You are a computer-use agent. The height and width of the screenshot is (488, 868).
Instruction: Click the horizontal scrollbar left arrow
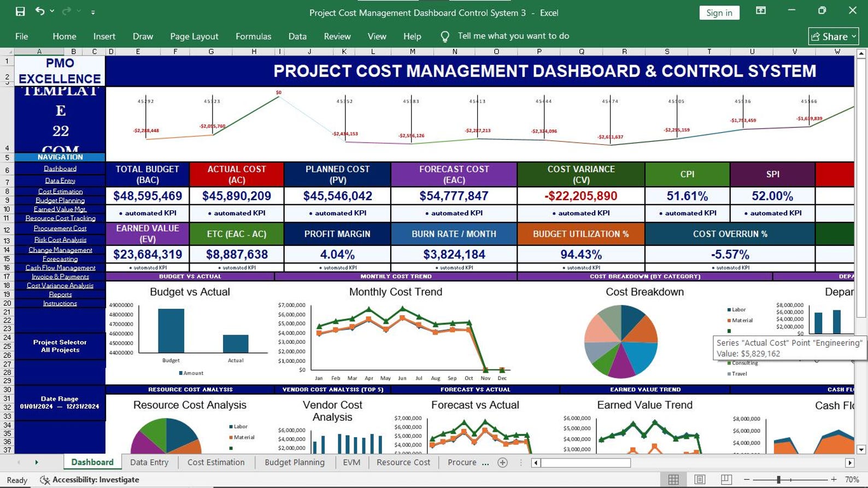[x=536, y=463]
